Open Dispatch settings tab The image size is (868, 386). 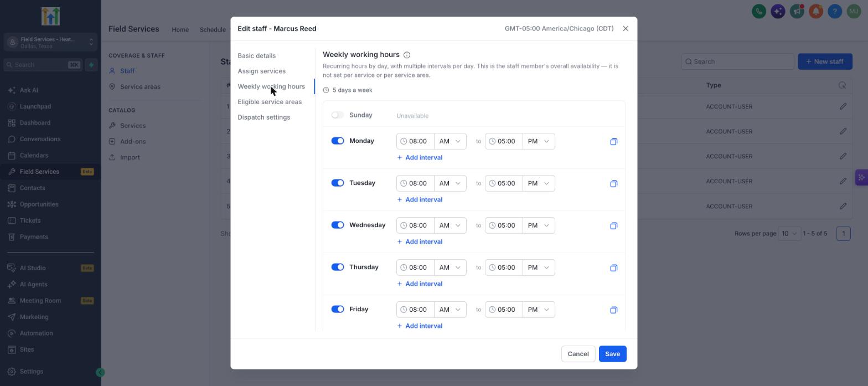264,117
